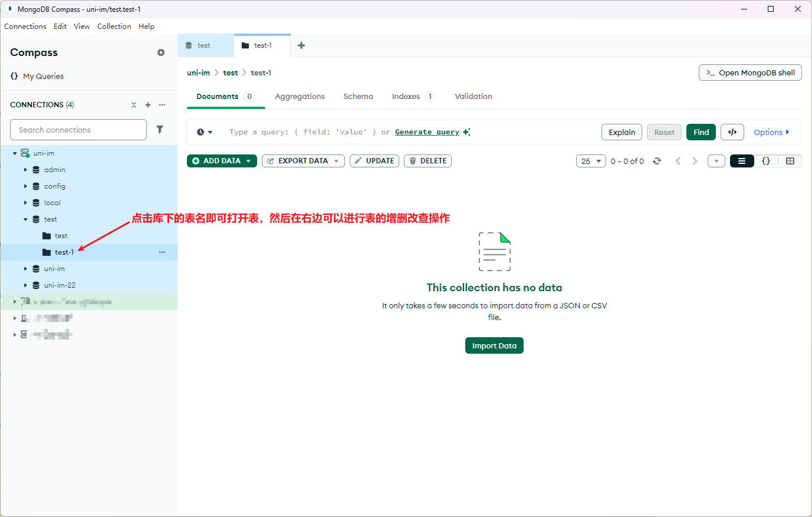
Task: Collapse all connections icon
Action: point(134,105)
